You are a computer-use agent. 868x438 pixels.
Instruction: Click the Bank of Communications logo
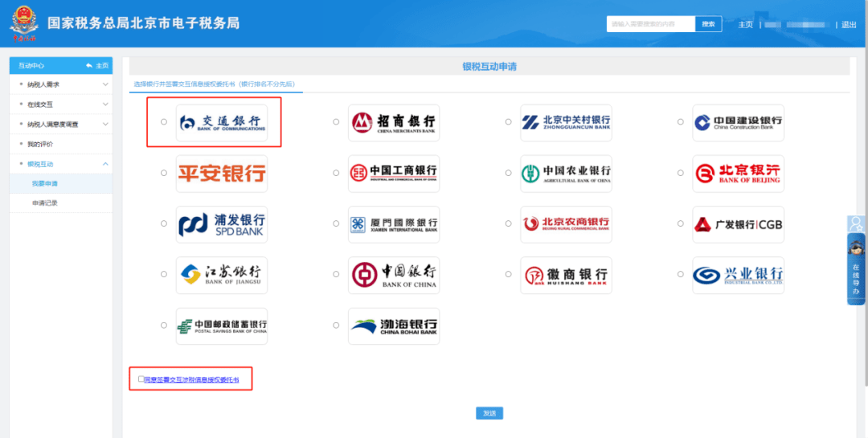pos(222,122)
